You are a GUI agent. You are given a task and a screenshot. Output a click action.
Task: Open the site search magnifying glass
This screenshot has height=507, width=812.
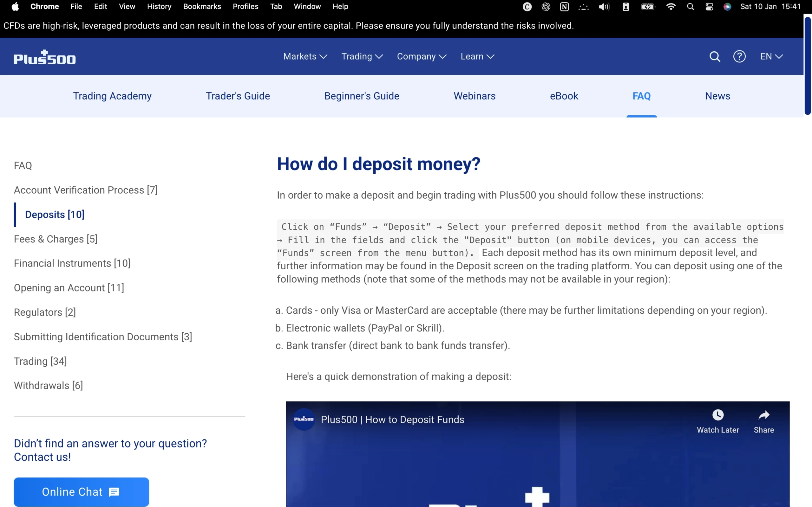click(714, 56)
